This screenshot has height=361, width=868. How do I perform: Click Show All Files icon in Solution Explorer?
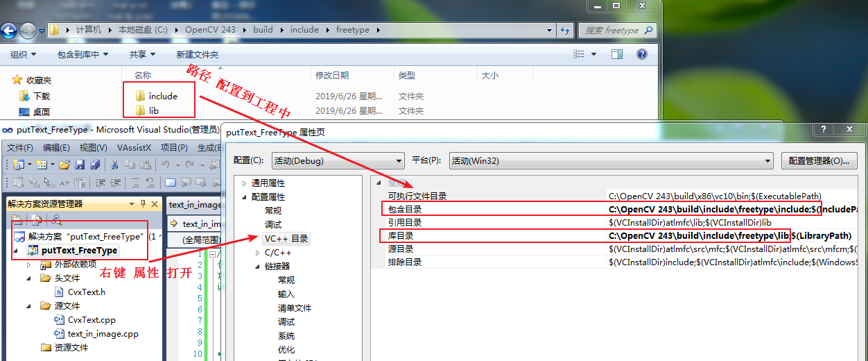click(x=37, y=221)
